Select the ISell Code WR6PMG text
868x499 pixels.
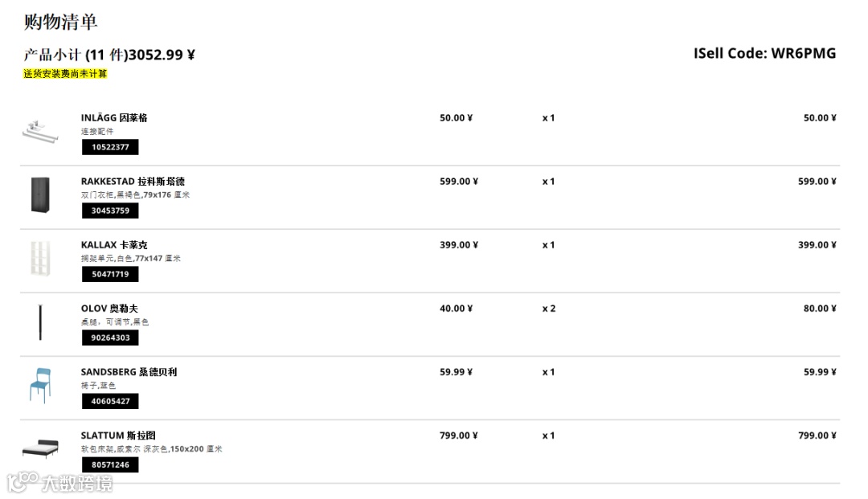pos(764,54)
